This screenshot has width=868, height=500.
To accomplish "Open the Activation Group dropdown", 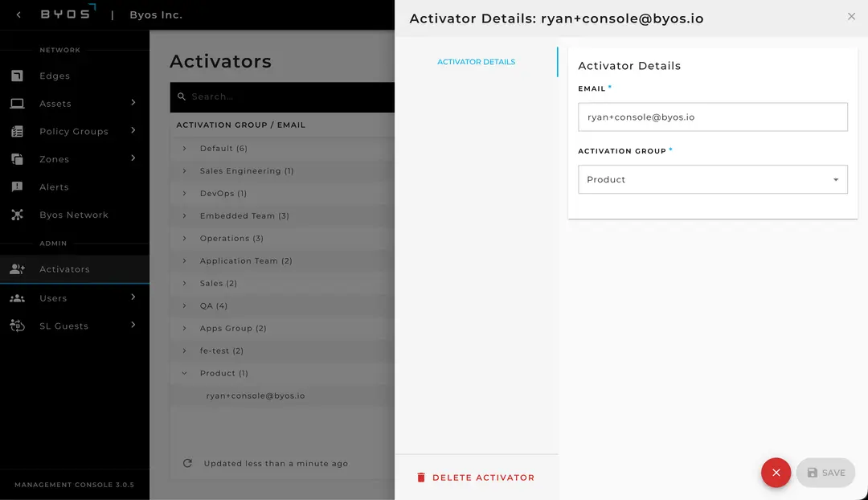I will (712, 179).
